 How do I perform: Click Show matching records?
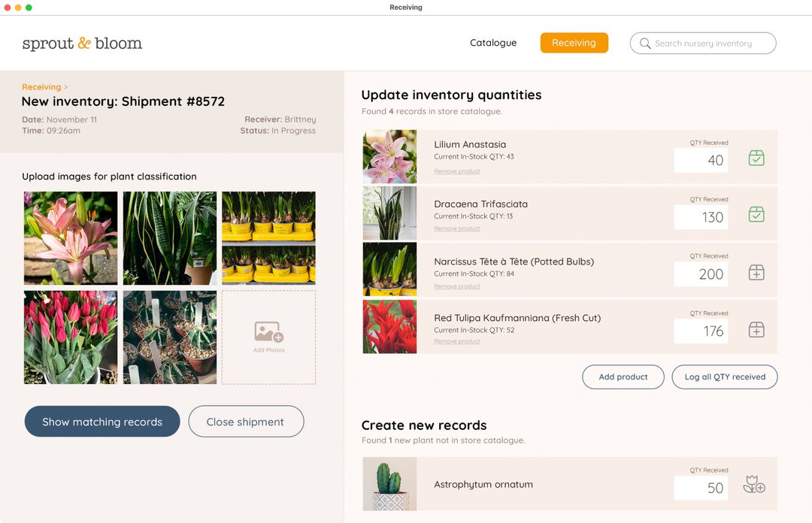click(x=101, y=422)
